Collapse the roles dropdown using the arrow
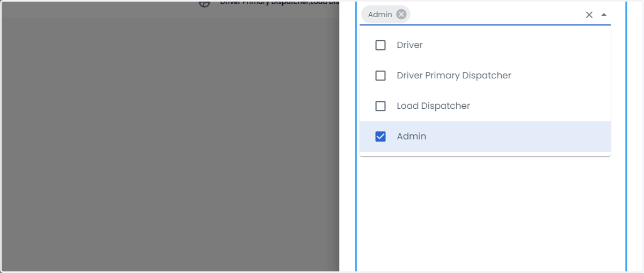The width and height of the screenshot is (644, 273). point(604,15)
